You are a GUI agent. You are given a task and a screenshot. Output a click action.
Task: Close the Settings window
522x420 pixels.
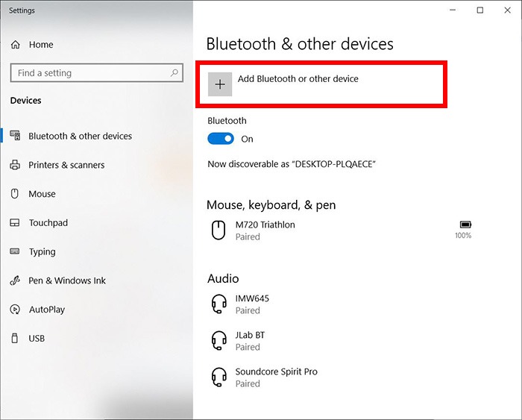click(507, 10)
